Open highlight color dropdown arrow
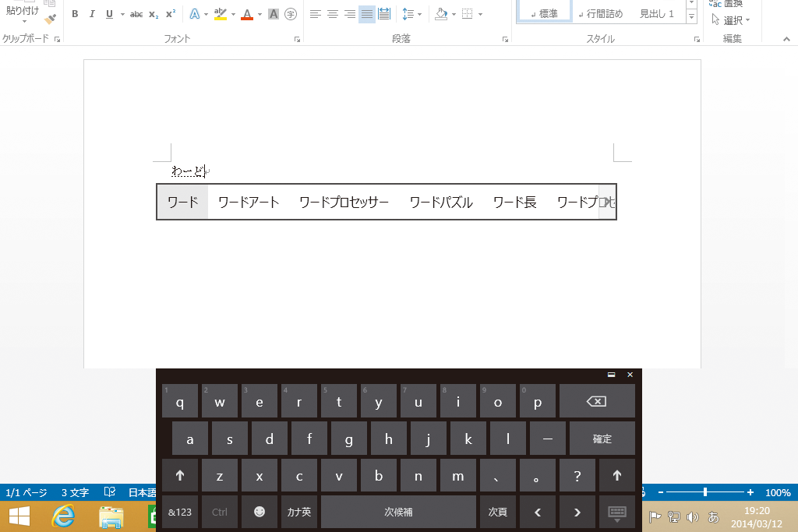The height and width of the screenshot is (532, 798). (233, 14)
